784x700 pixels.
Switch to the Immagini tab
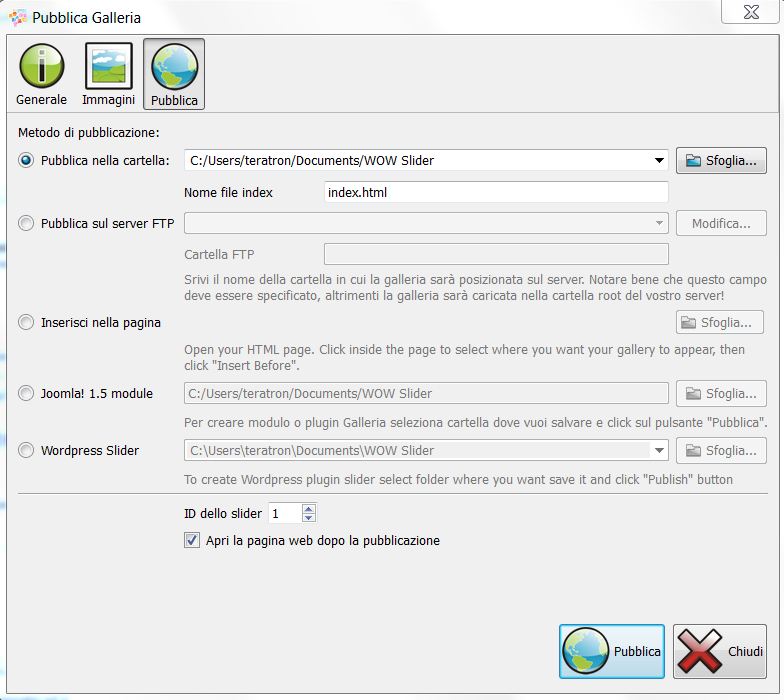tap(108, 74)
